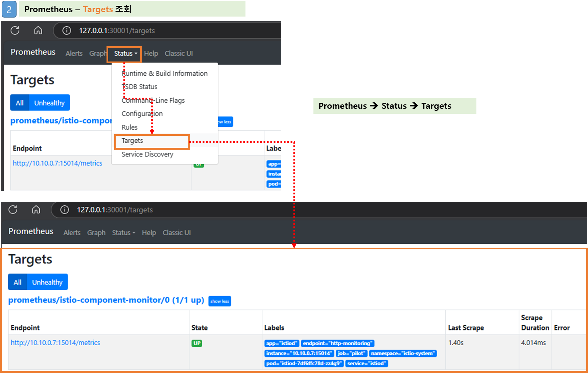Click the namespace="istio-system" label badge
Screen dimensions: 588x373
click(x=403, y=353)
